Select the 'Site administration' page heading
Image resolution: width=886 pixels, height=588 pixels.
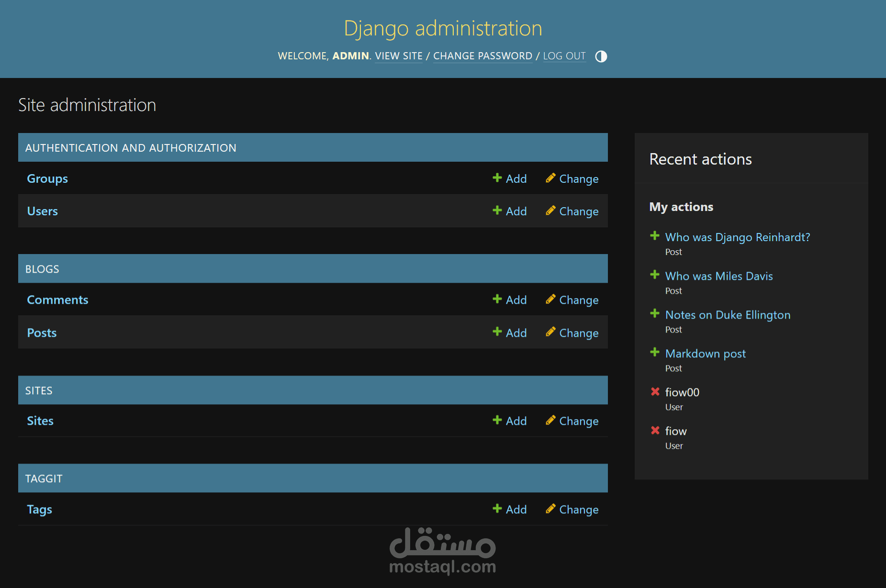[87, 105]
